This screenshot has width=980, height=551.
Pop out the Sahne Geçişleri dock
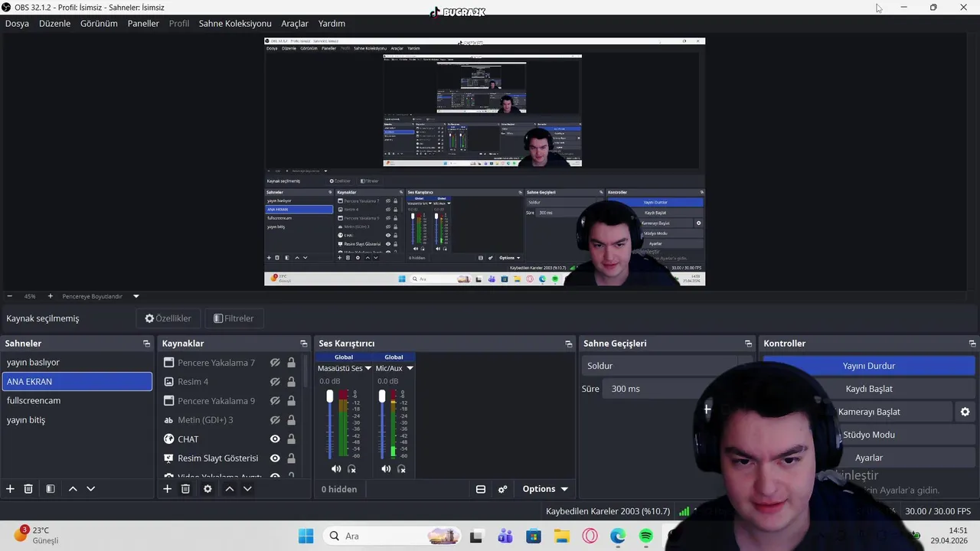point(749,344)
